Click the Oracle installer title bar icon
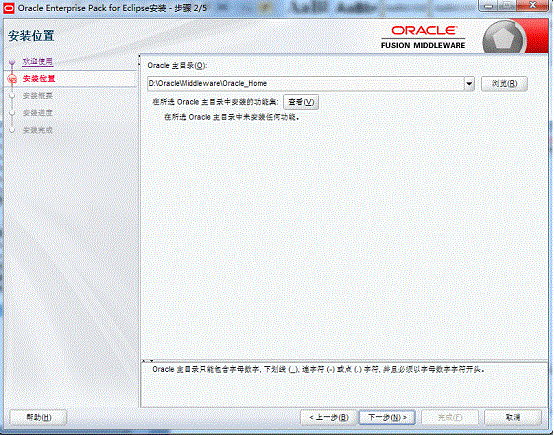554x435 pixels. point(8,8)
